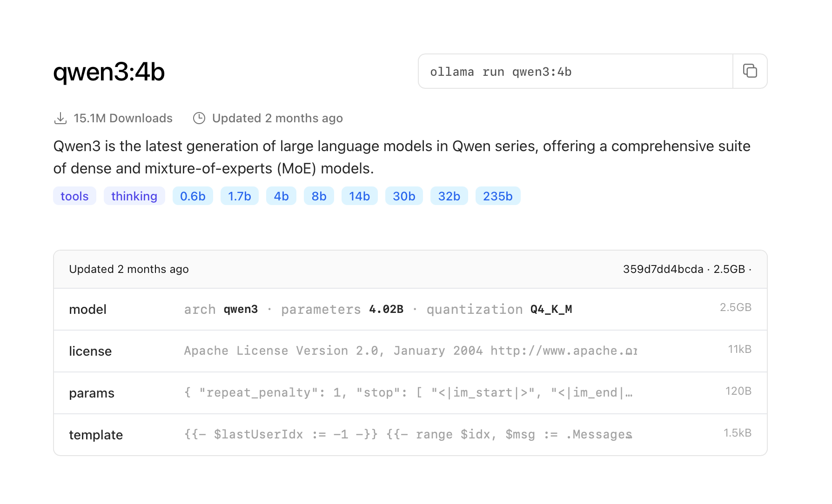Select the tools tag
This screenshot has width=832, height=504.
click(74, 196)
